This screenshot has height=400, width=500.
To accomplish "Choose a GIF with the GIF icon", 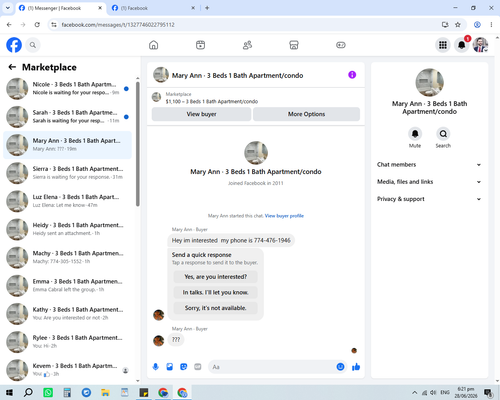I will (198, 367).
